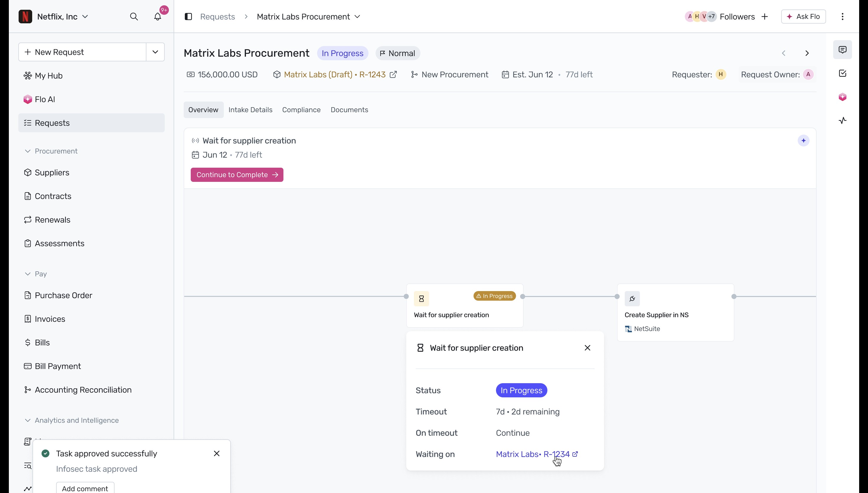Open the three-dot more options menu
The width and height of the screenshot is (868, 493).
click(x=843, y=17)
